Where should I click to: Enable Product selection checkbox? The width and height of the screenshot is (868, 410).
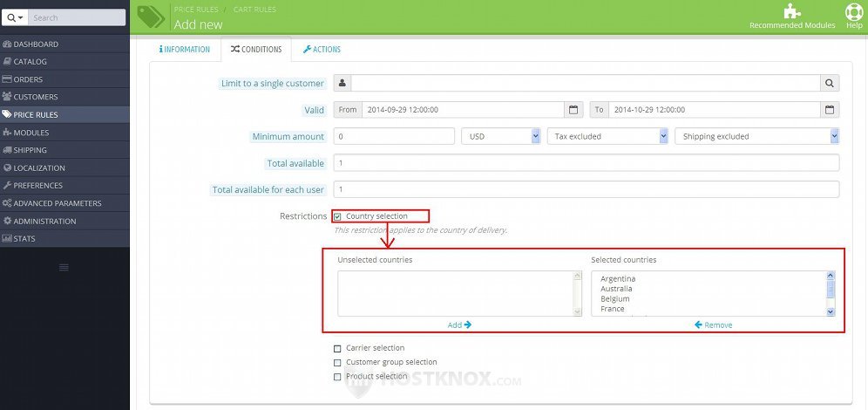point(337,377)
